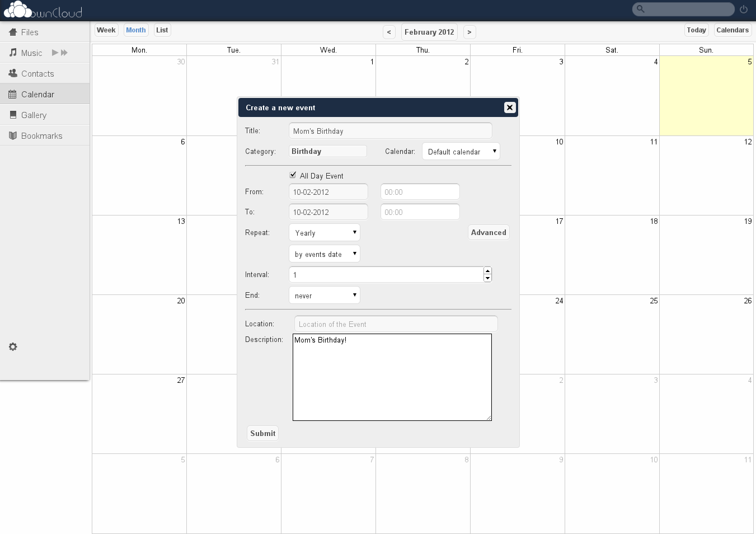Image resolution: width=756 pixels, height=534 pixels.
Task: Open the End never dropdown
Action: (325, 296)
